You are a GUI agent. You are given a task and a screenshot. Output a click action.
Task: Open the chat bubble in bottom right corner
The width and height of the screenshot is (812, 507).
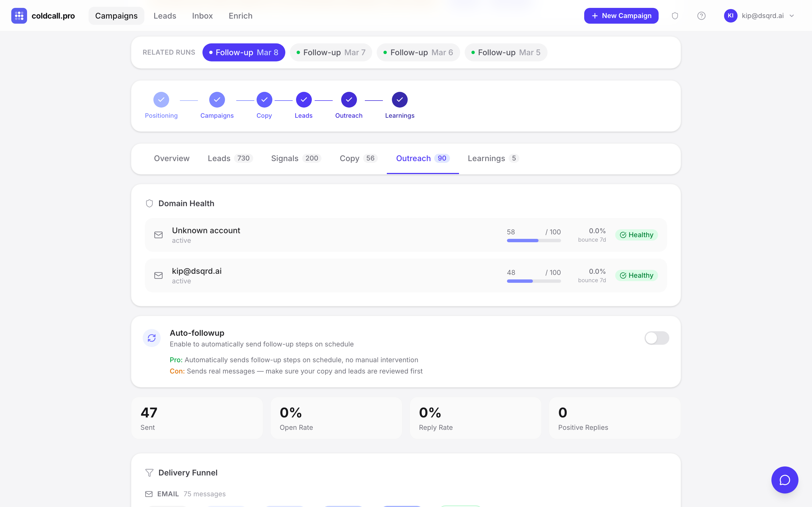pos(784,480)
